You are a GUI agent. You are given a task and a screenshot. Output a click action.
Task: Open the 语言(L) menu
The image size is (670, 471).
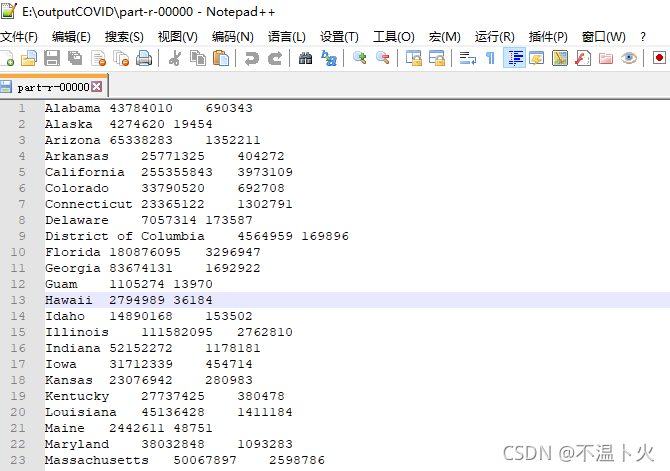coord(287,37)
